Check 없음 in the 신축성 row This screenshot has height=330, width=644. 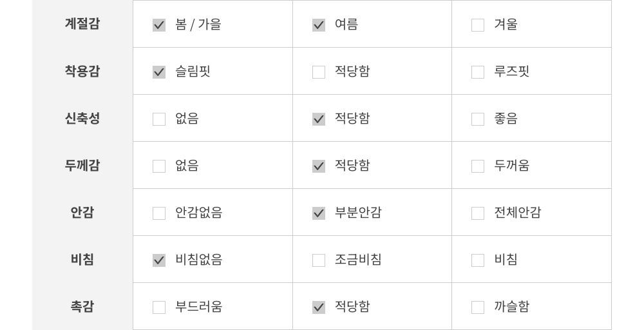tap(159, 119)
